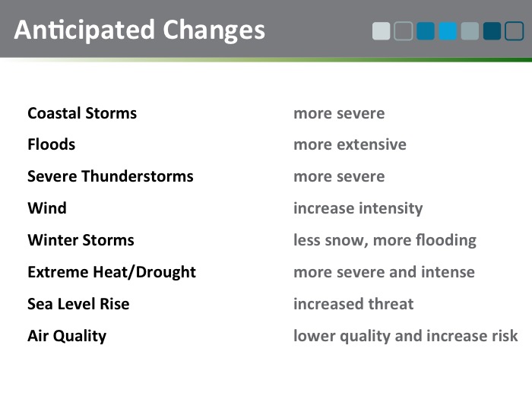Click the 'more extensive' text

pos(350,144)
